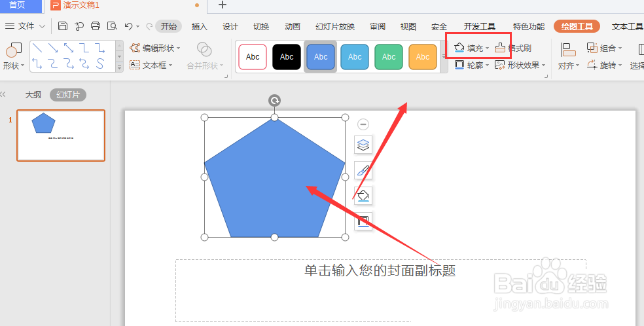Switch to 演示文稿1 document tab
Image resolution: width=644 pixels, height=326 pixels.
81,5
